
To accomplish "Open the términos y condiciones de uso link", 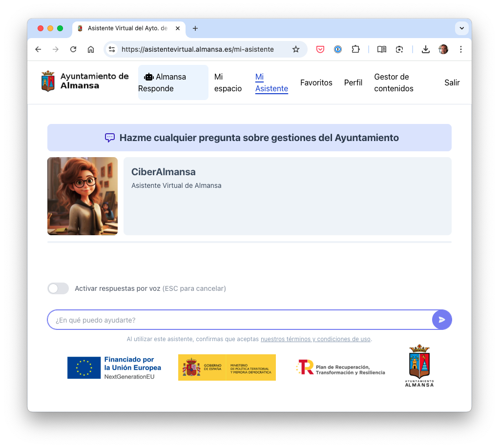I will coord(315,339).
